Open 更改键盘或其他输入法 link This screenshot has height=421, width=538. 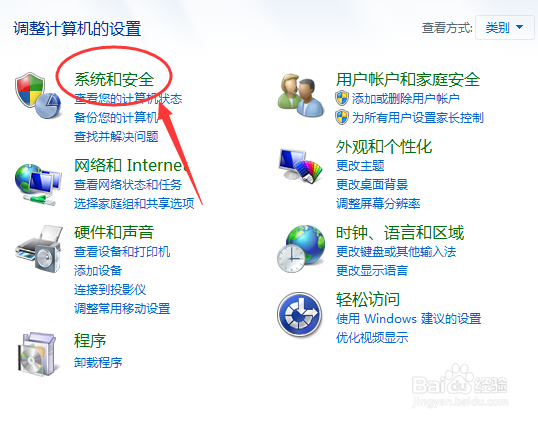[x=396, y=252]
